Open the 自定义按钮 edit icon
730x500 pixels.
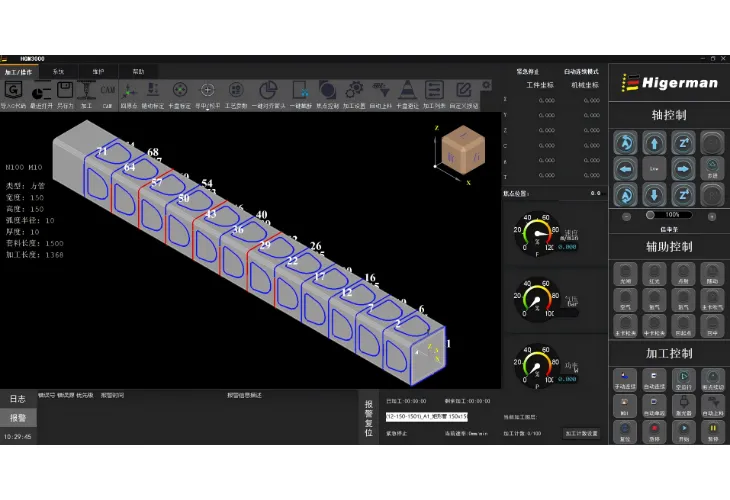(x=463, y=91)
